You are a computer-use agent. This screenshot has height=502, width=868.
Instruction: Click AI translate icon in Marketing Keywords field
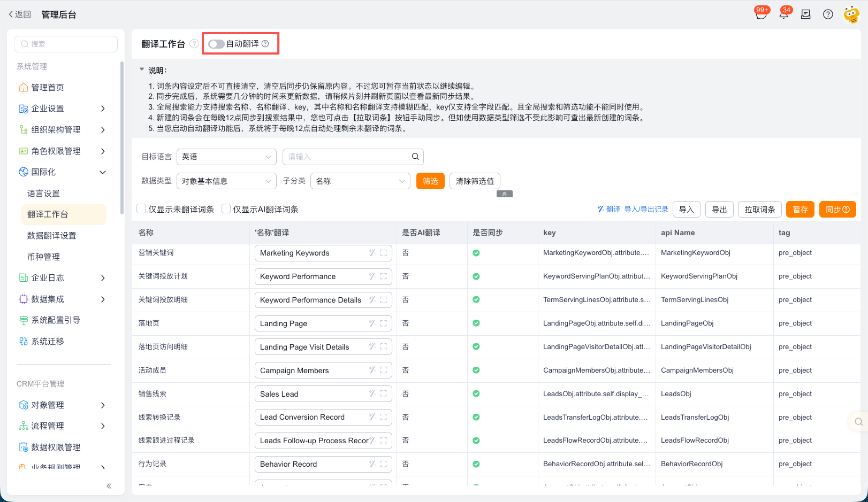point(372,253)
